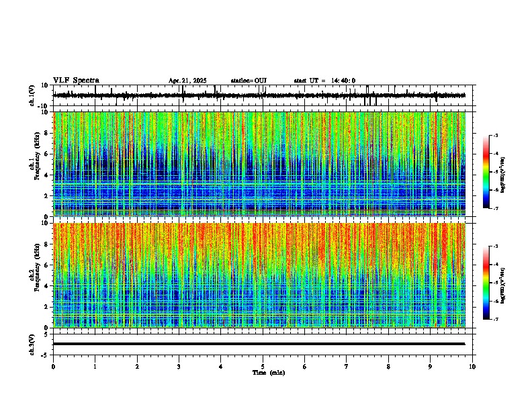This screenshot has width=532, height=411.
Task: Click the "ch.3(V)" axis label
Action: point(32,345)
